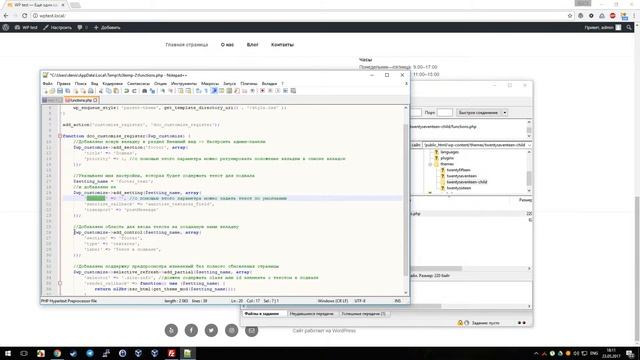Click the Port input field in FileZilla
640x360 pixels.
click(x=445, y=112)
